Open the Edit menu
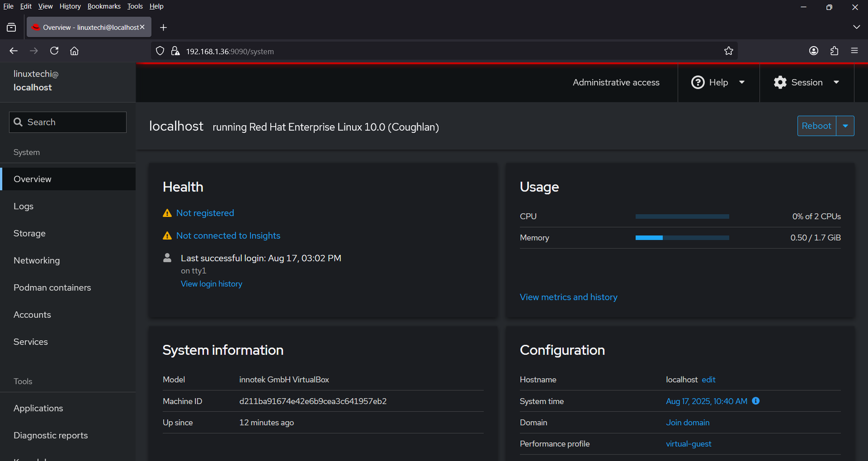Screen dimensions: 868x461 click(26, 7)
